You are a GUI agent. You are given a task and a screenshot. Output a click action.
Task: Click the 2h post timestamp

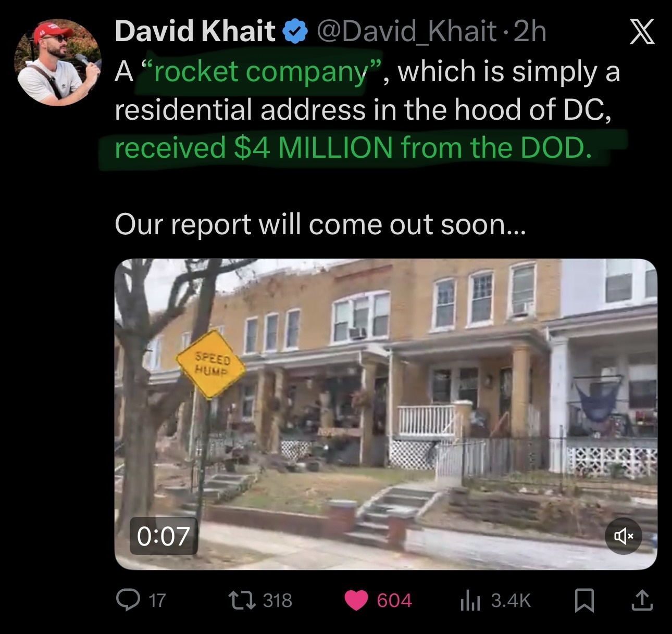pyautogui.click(x=530, y=31)
